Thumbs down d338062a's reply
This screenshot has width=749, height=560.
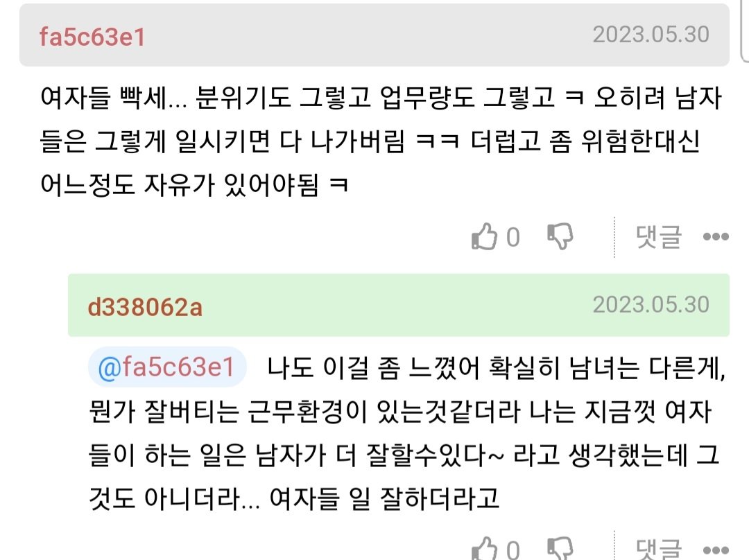click(560, 550)
